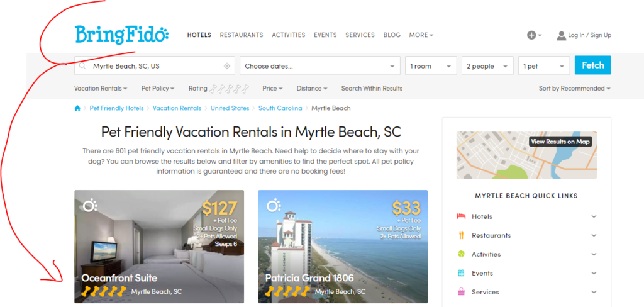The width and height of the screenshot is (644, 307).
Task: Click the user profile icon
Action: 561,35
